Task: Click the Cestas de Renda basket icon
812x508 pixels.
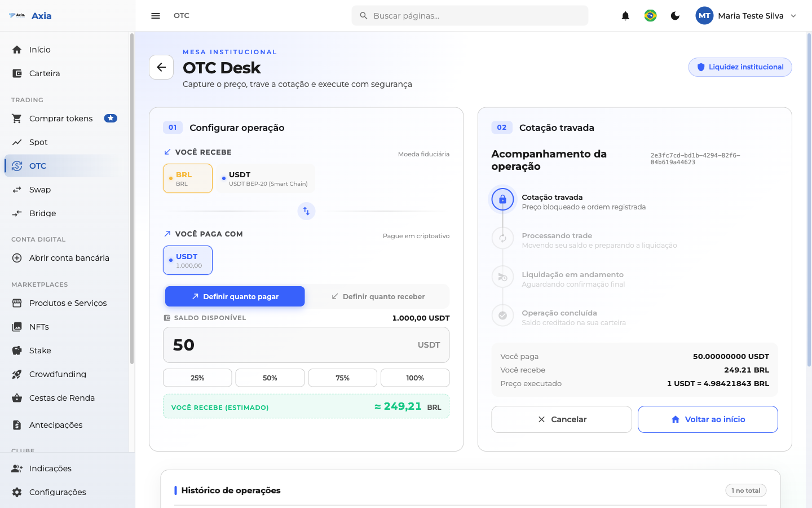Action: pos(17,398)
